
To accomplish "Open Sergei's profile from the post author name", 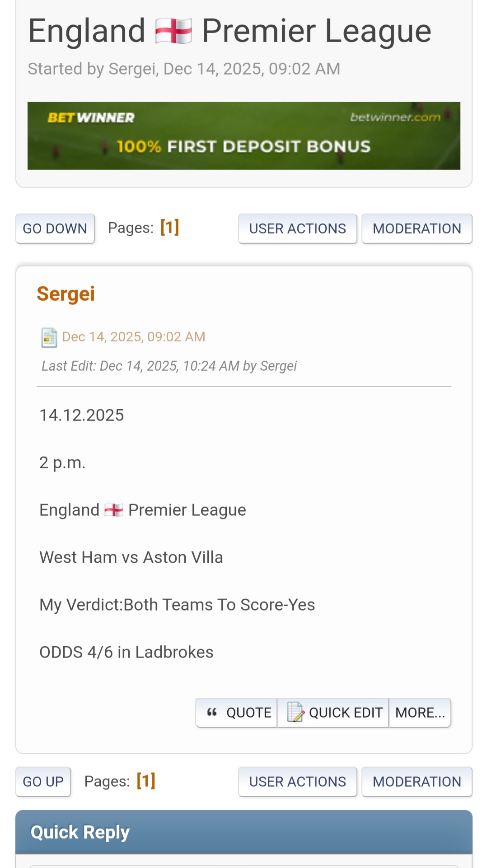I will [x=66, y=294].
